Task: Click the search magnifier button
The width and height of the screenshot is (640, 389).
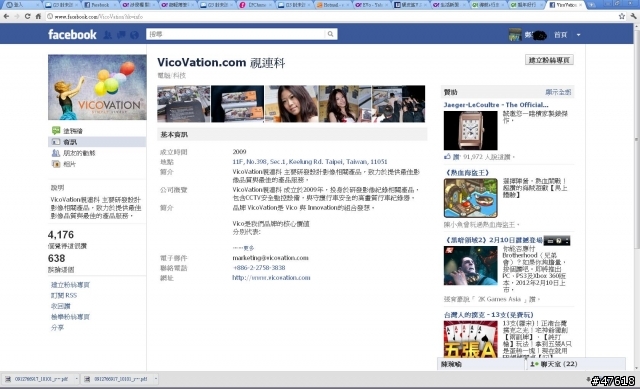Action: point(330,34)
